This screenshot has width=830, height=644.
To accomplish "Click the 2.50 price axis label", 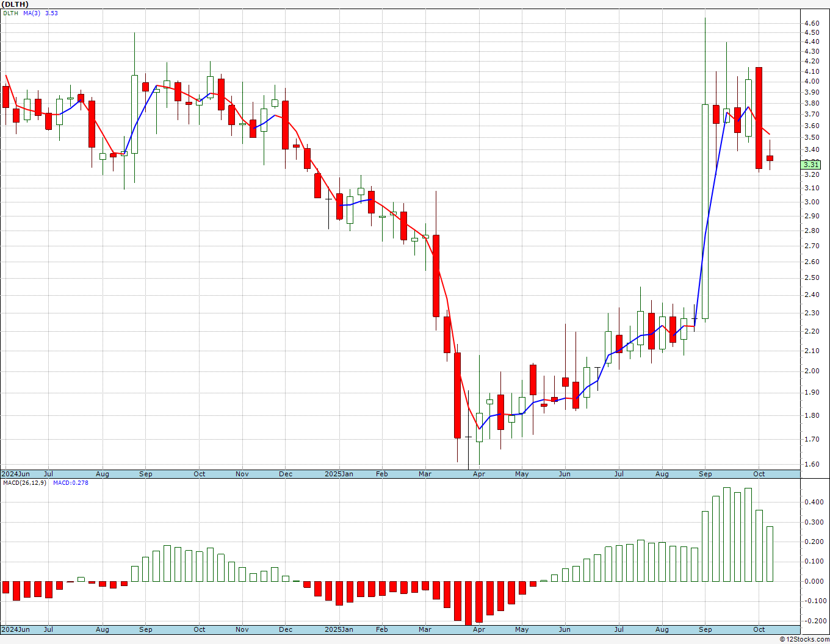I will pyautogui.click(x=812, y=277).
